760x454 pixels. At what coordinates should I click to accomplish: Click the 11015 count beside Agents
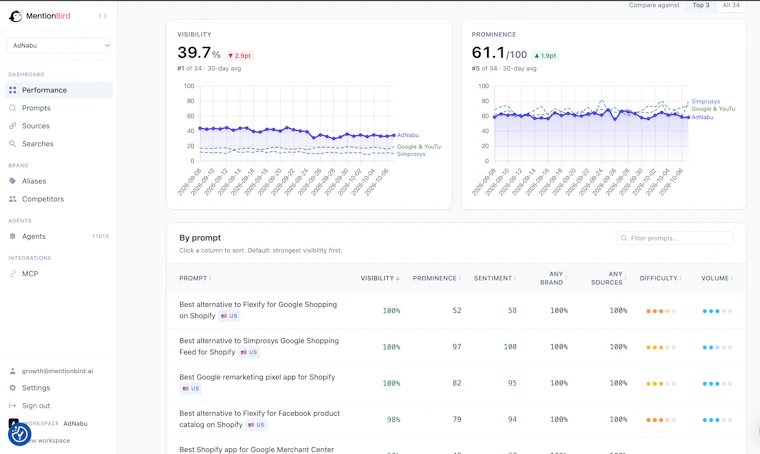coord(100,236)
